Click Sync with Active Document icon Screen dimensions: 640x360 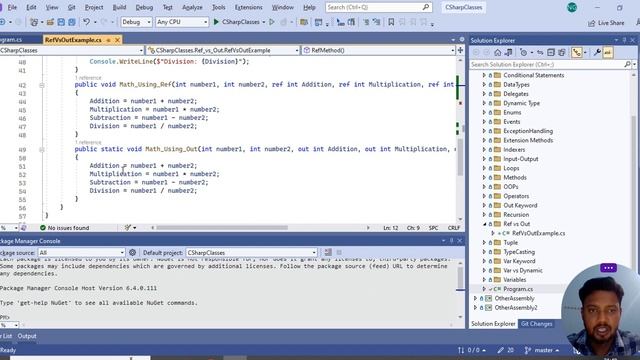pyautogui.click(x=540, y=53)
